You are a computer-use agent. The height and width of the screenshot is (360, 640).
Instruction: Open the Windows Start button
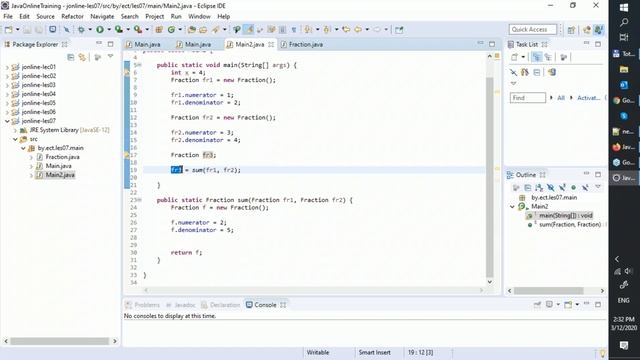[624, 7]
